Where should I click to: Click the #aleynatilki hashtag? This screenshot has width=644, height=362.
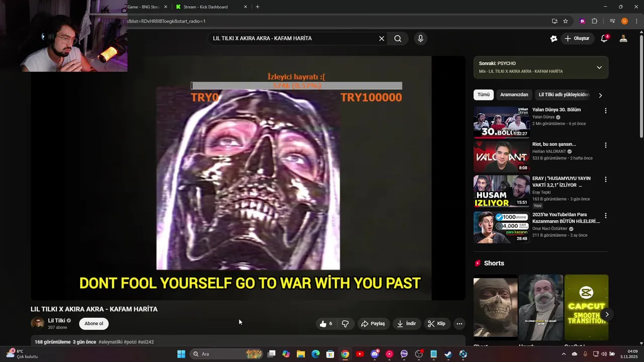110,342
